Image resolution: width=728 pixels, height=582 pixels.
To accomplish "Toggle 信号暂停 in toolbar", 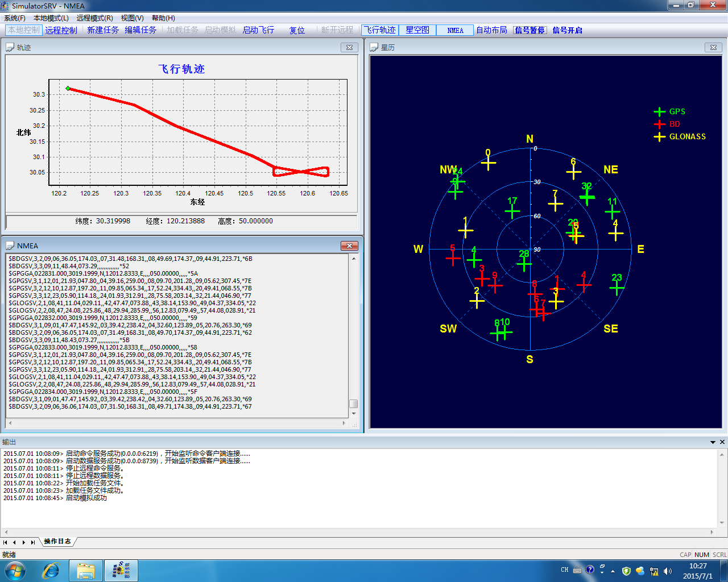I will pyautogui.click(x=530, y=30).
